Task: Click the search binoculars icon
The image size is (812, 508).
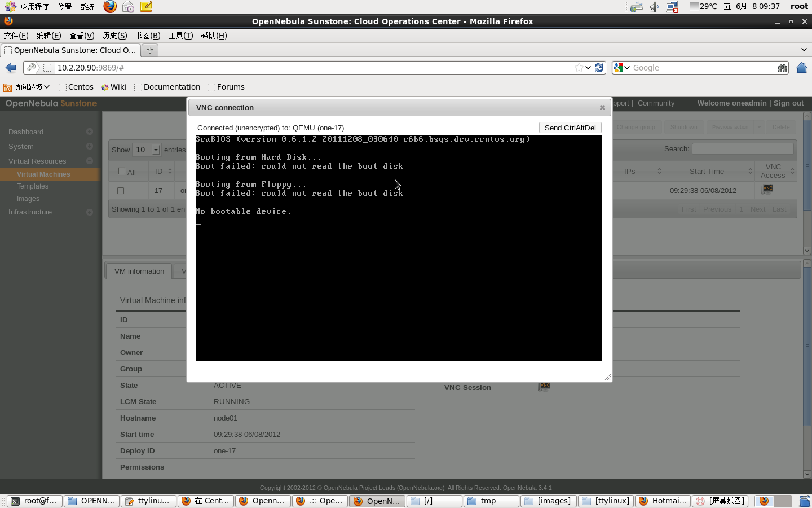Action: pos(783,68)
